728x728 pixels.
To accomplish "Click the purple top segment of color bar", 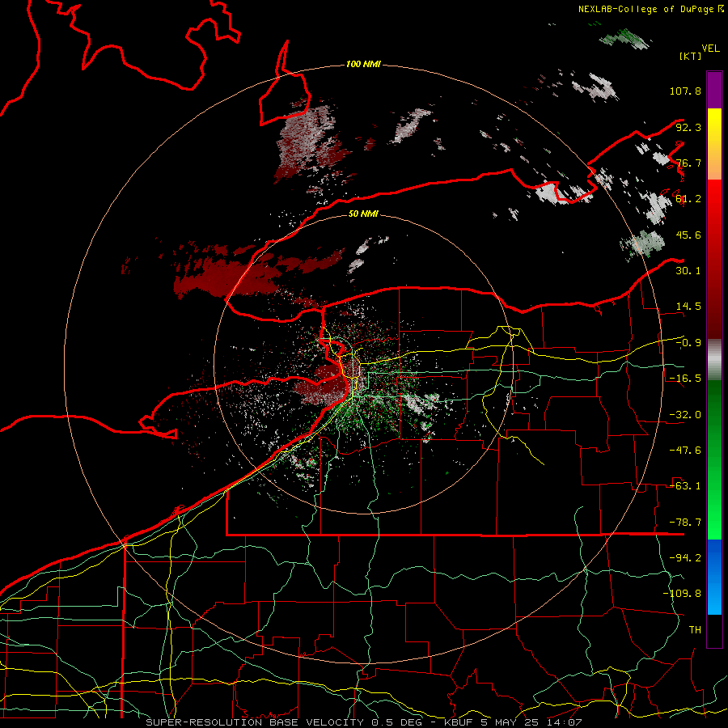I will [714, 90].
